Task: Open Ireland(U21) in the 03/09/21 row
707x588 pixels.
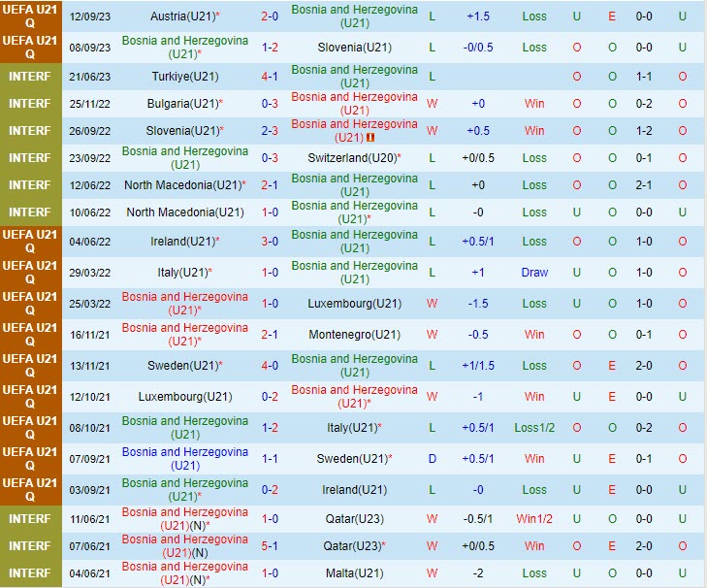Action: coord(354,490)
